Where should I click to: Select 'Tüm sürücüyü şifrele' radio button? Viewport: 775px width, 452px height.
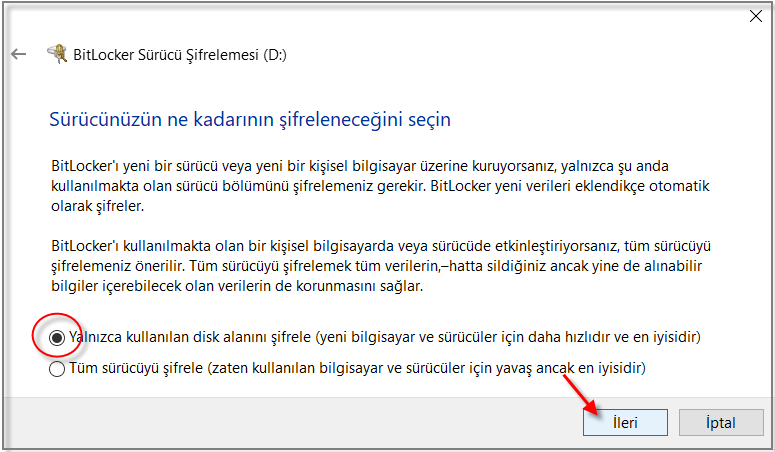[58, 368]
